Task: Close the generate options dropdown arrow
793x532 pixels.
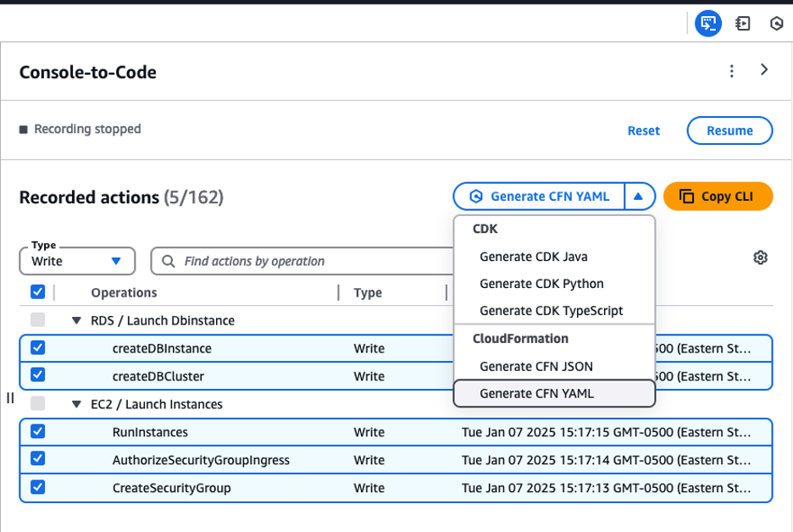Action: (x=641, y=196)
